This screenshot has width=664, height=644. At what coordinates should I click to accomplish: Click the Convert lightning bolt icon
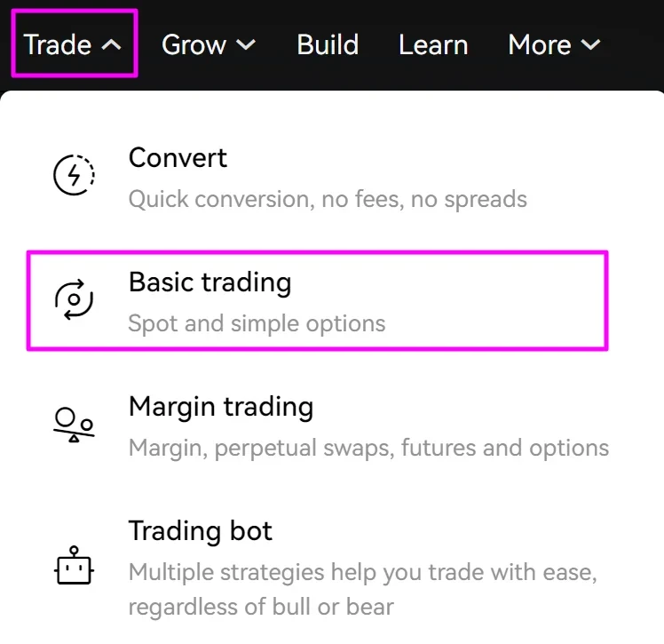75,175
